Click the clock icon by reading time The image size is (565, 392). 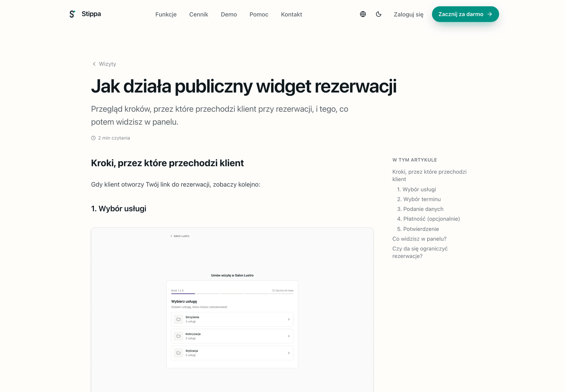tap(93, 138)
